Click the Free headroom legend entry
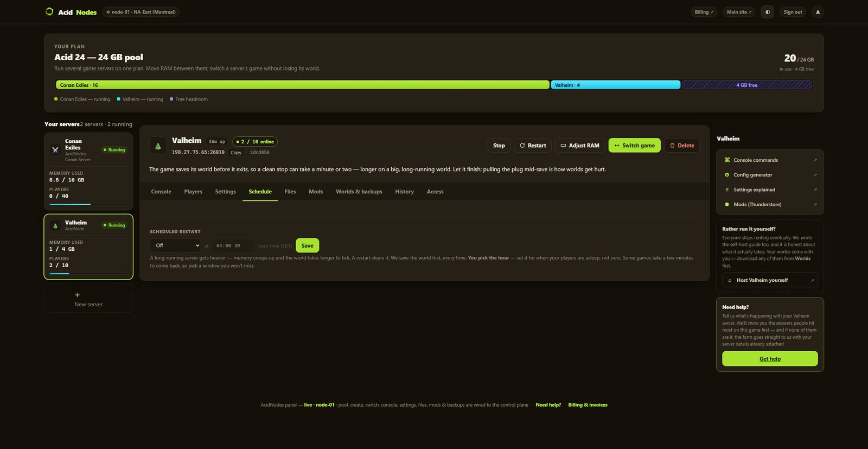 (189, 99)
